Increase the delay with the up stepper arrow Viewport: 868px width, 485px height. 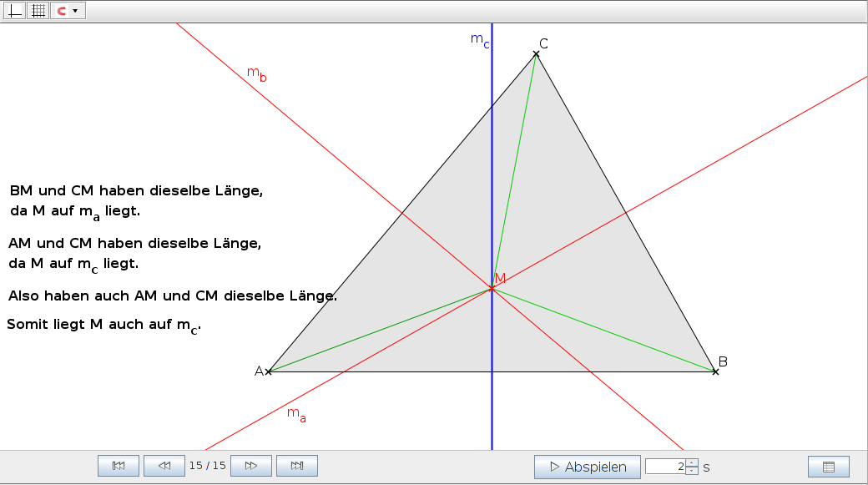tap(692, 462)
